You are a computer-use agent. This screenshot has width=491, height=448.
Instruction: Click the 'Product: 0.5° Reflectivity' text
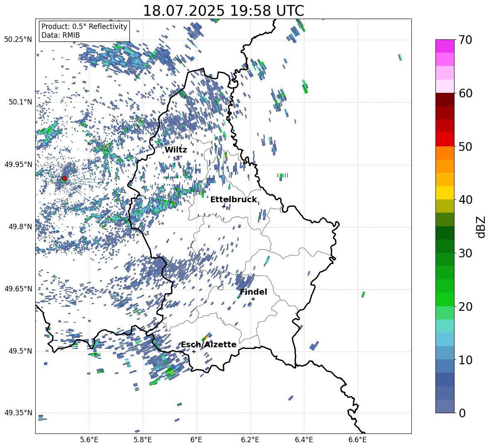click(x=84, y=26)
